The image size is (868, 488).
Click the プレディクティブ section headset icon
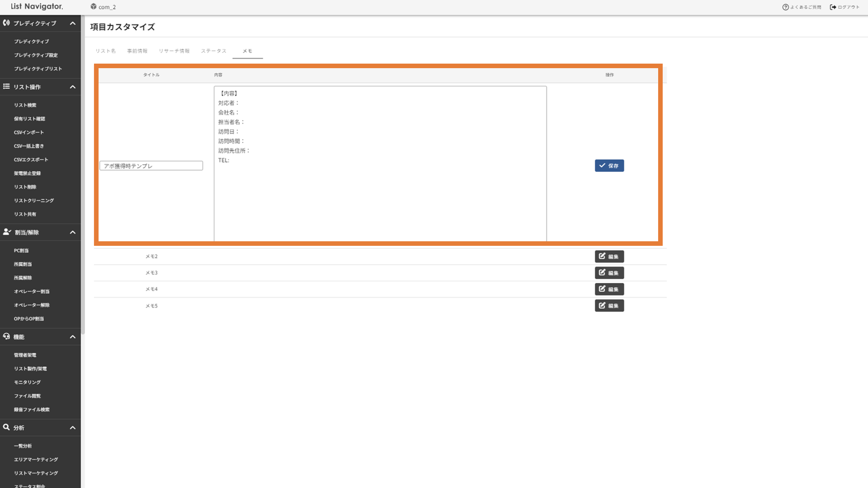point(6,23)
